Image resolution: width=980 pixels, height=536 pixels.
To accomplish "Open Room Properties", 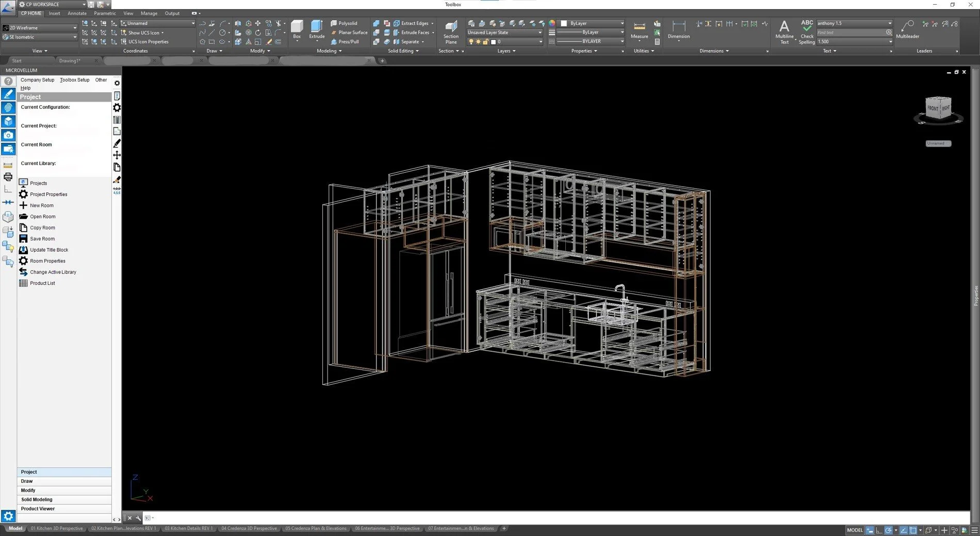I will coord(42,261).
